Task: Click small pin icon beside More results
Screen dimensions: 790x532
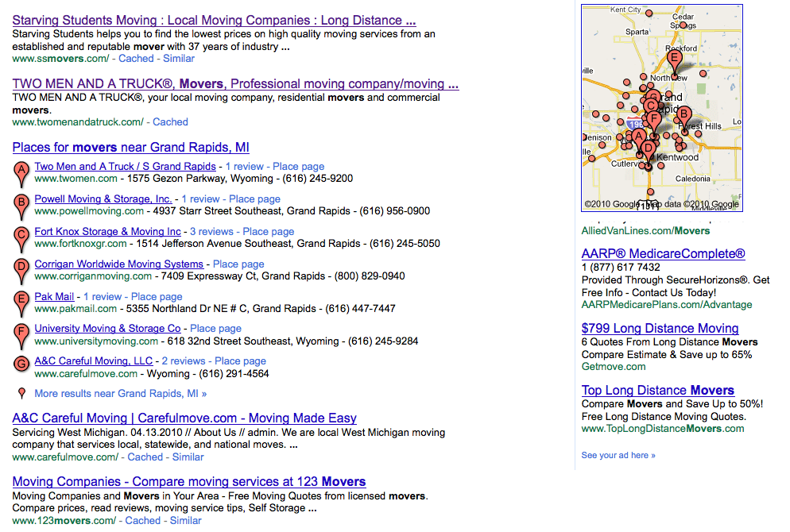Action: point(21,393)
